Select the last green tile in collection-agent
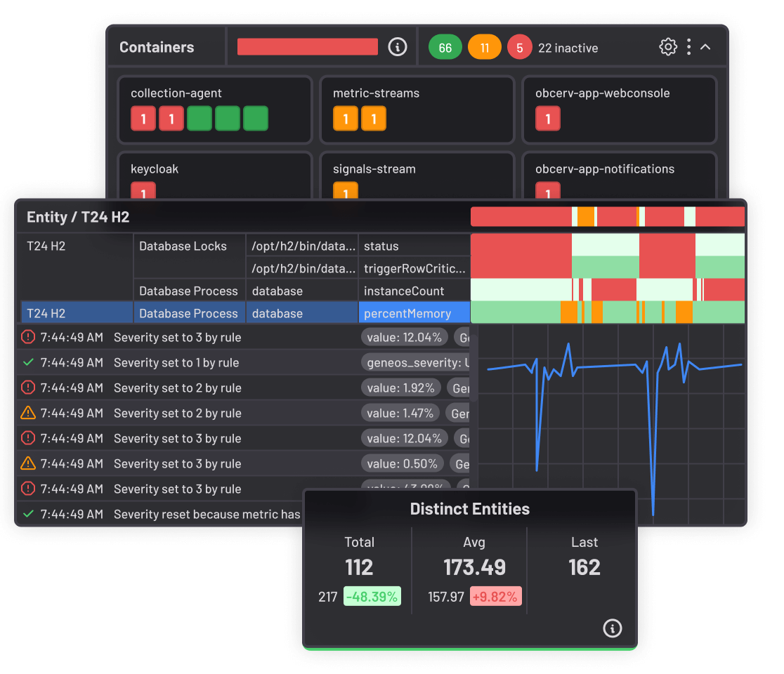 pyautogui.click(x=256, y=119)
